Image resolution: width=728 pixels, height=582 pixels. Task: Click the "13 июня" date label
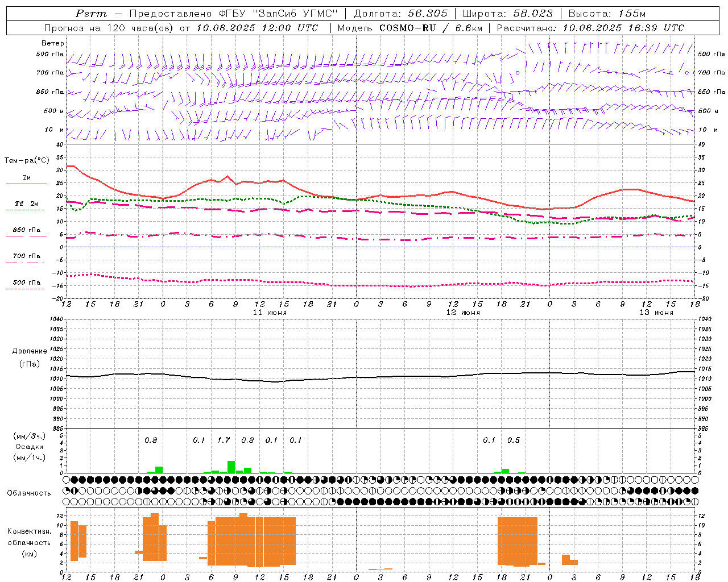point(656,313)
